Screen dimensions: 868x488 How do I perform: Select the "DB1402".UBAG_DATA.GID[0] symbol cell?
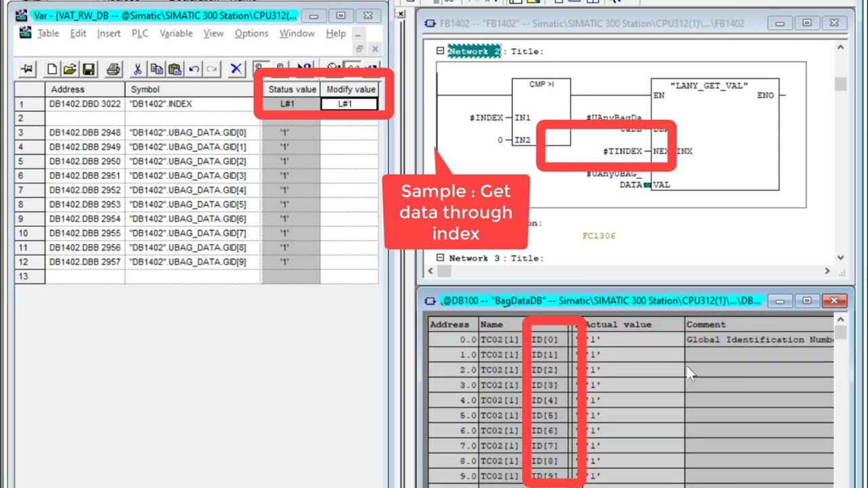193,133
